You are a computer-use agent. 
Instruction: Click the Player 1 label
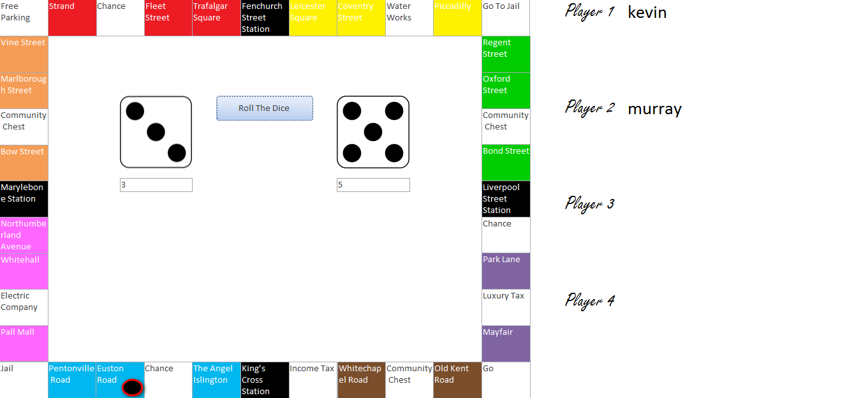point(589,11)
